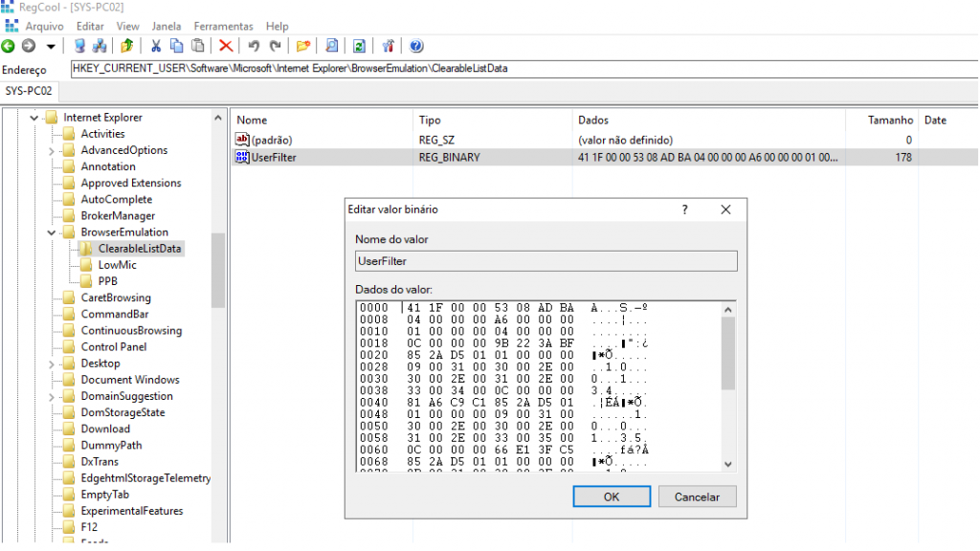Open the Help menu
Image resolution: width=980 pixels, height=551 pixels.
277,26
